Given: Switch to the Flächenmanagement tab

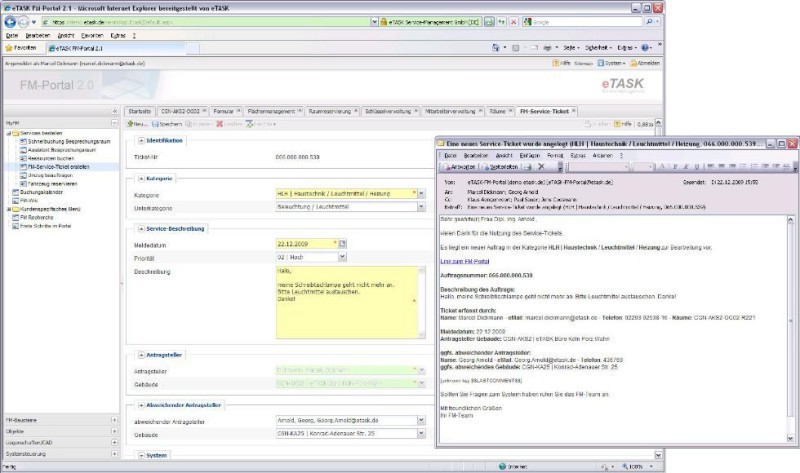Looking at the screenshot, I should point(271,111).
